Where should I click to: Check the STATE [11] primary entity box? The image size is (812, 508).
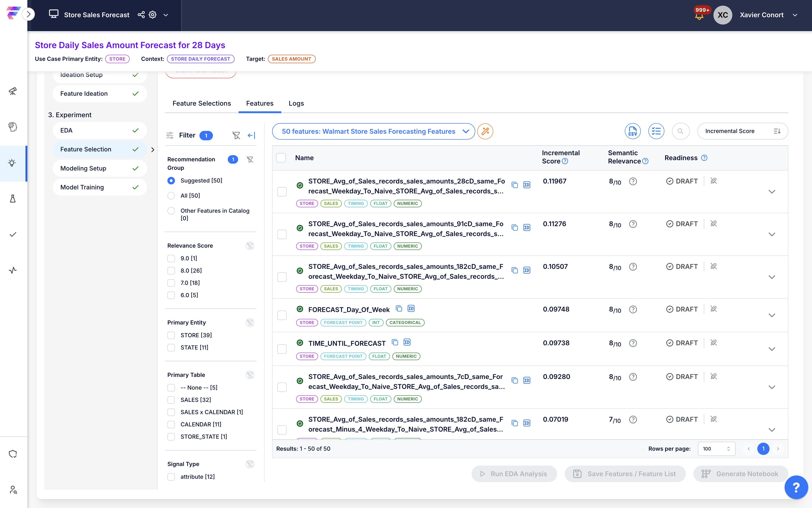171,347
